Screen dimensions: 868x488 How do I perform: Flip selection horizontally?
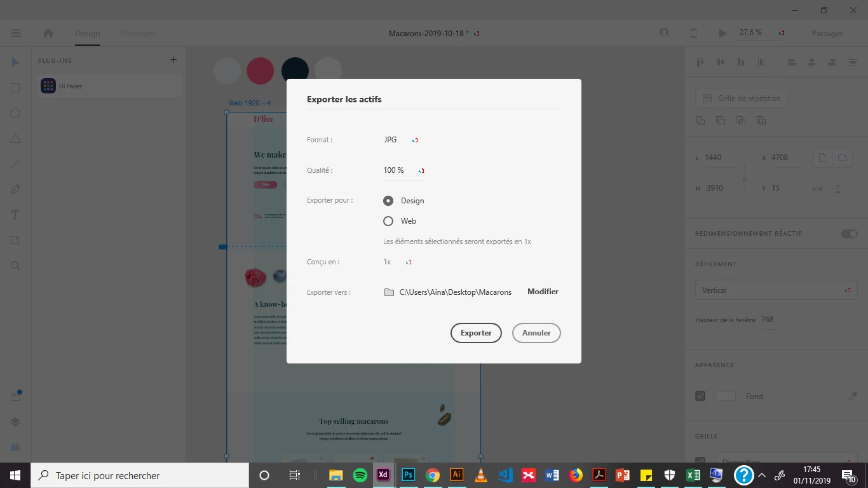[x=817, y=189]
